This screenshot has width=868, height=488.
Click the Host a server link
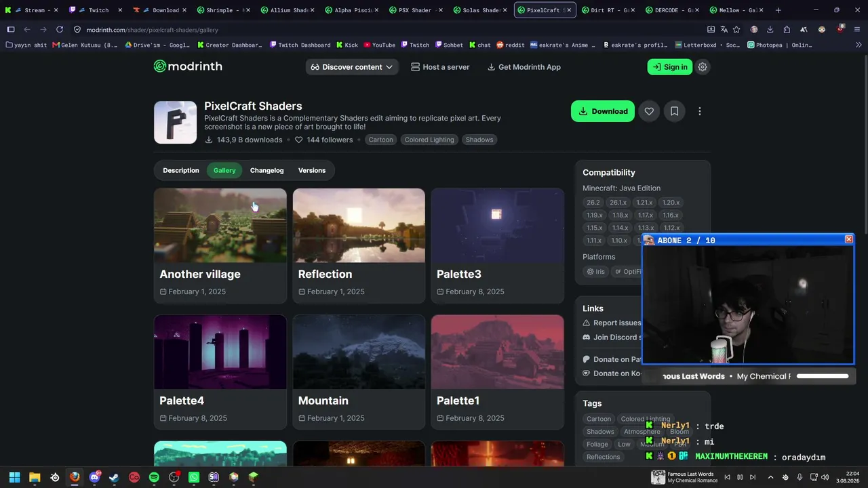point(440,67)
